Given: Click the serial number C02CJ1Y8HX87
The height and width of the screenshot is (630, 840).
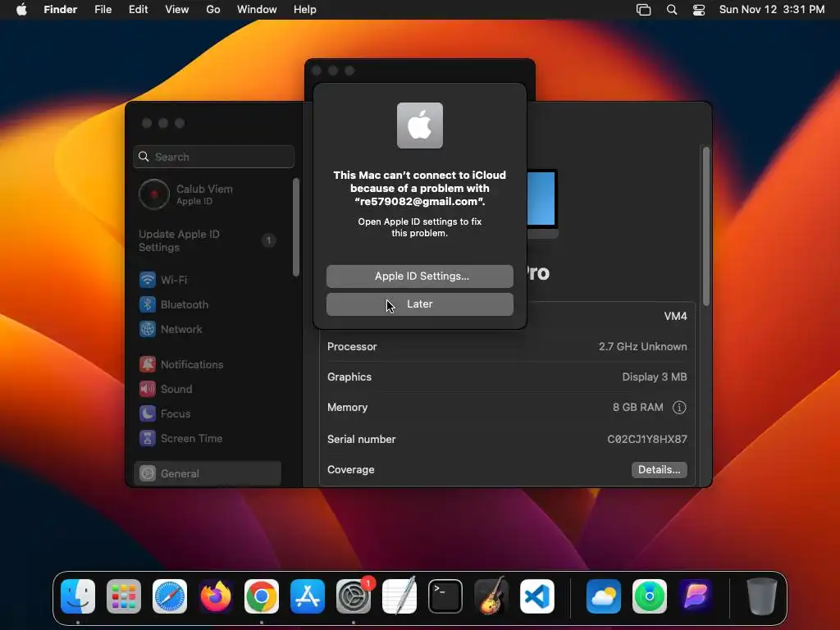Looking at the screenshot, I should tap(646, 440).
